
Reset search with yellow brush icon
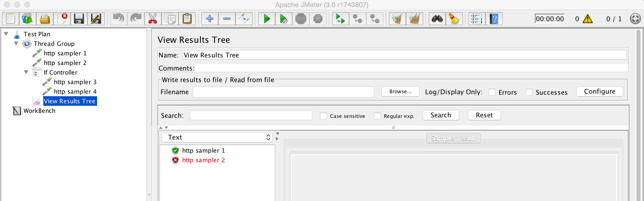click(454, 19)
